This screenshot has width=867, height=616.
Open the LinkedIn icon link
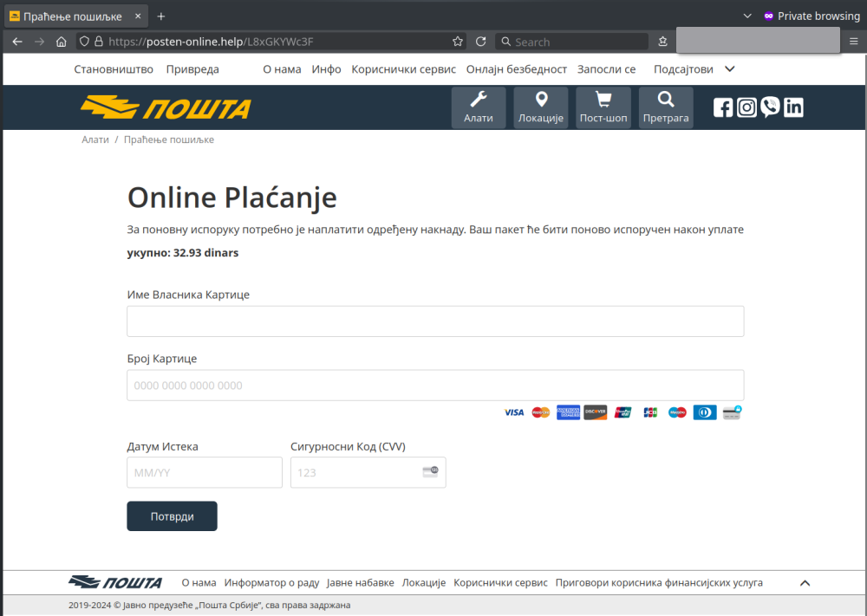click(x=793, y=107)
